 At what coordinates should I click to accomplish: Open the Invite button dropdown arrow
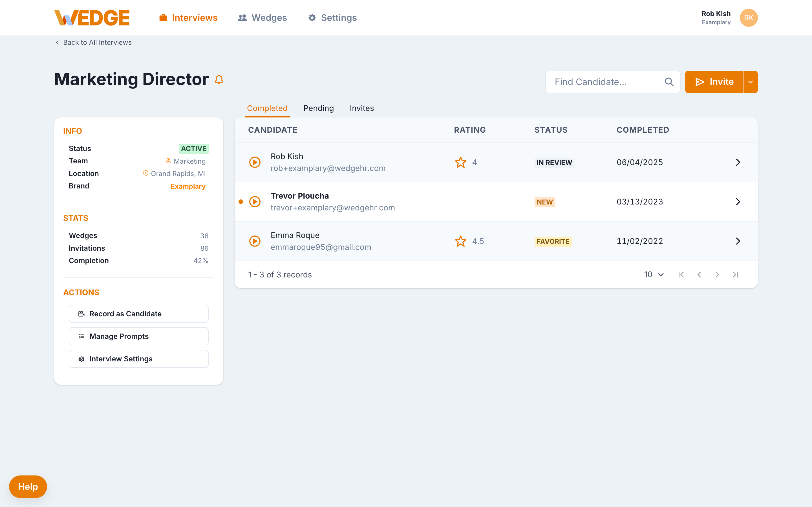pyautogui.click(x=751, y=81)
